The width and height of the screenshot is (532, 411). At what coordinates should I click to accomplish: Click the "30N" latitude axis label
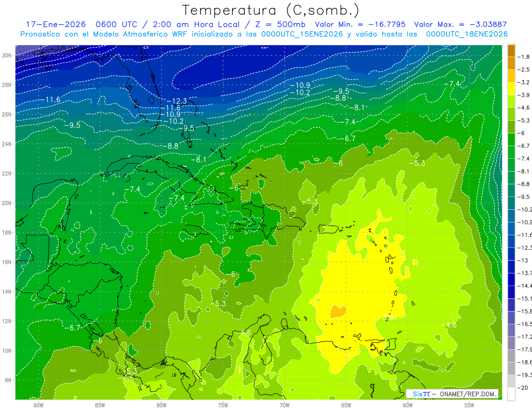[7, 55]
